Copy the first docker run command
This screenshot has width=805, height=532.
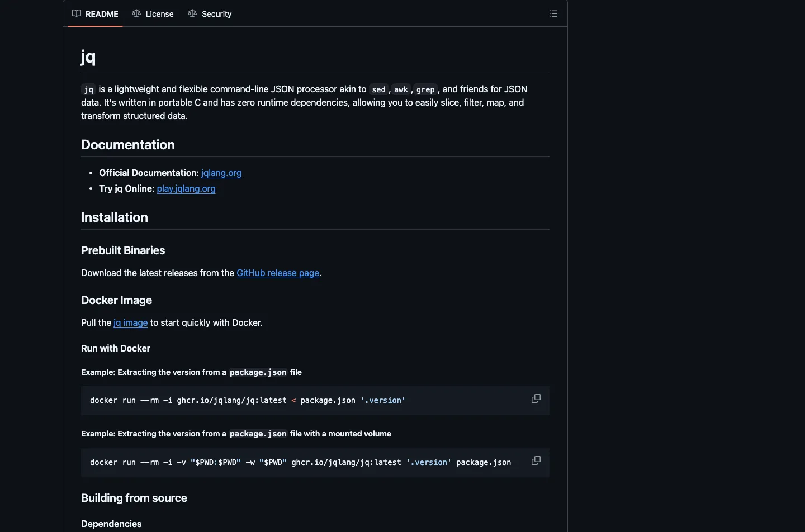[536, 398]
